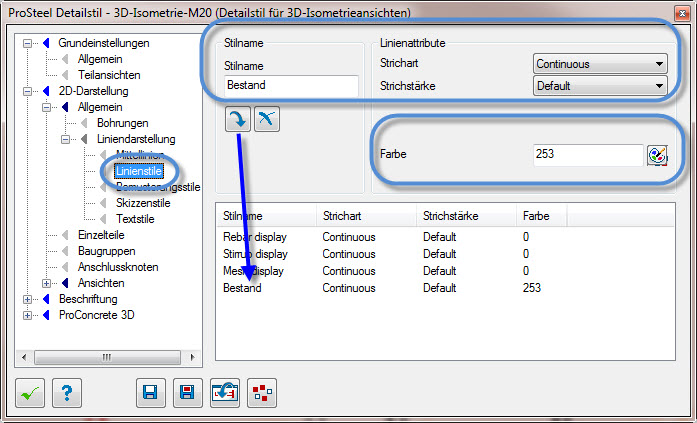Click the add line style arrow button
The width and height of the screenshot is (697, 423).
tap(238, 119)
